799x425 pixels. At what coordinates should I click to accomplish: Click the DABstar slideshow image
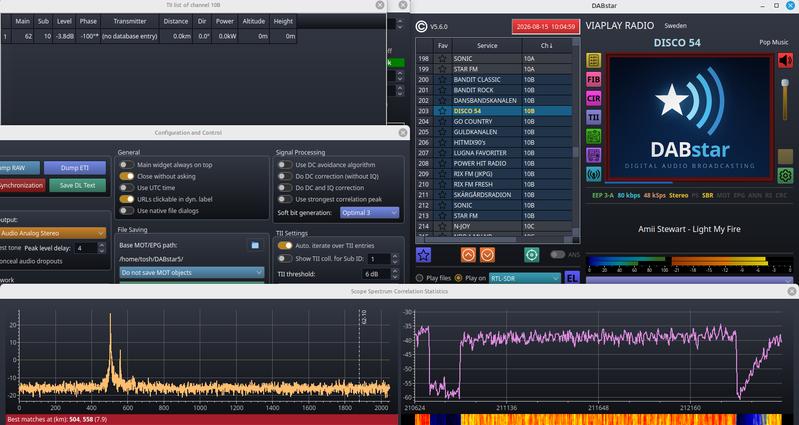689,117
